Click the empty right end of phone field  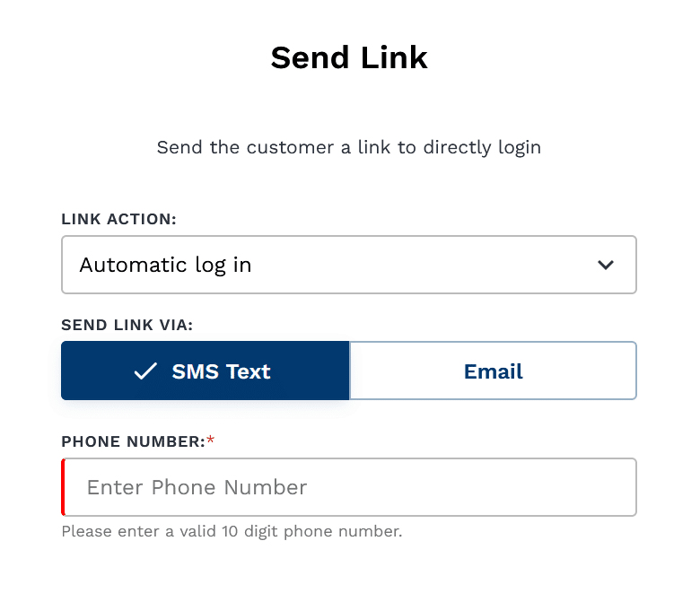click(574, 487)
